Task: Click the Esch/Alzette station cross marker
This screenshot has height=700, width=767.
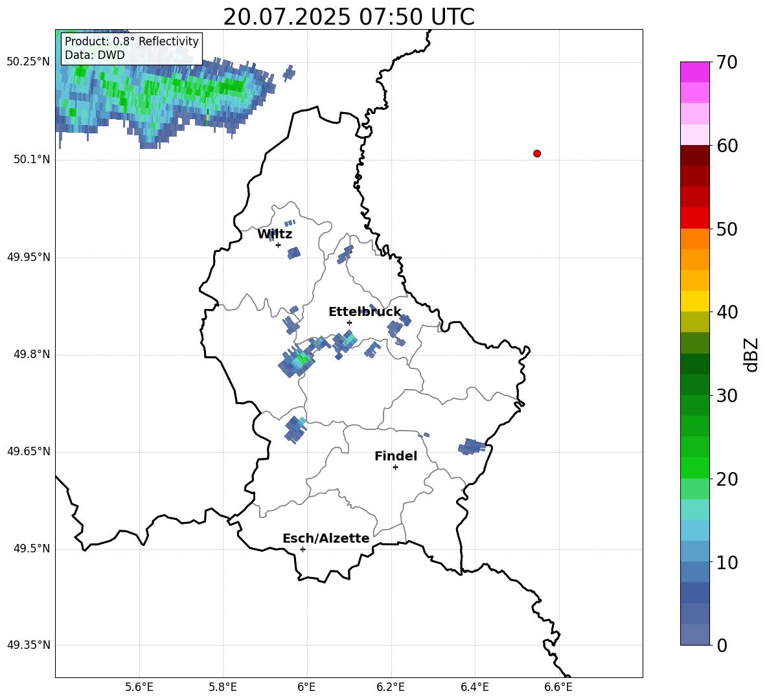Action: [x=303, y=549]
